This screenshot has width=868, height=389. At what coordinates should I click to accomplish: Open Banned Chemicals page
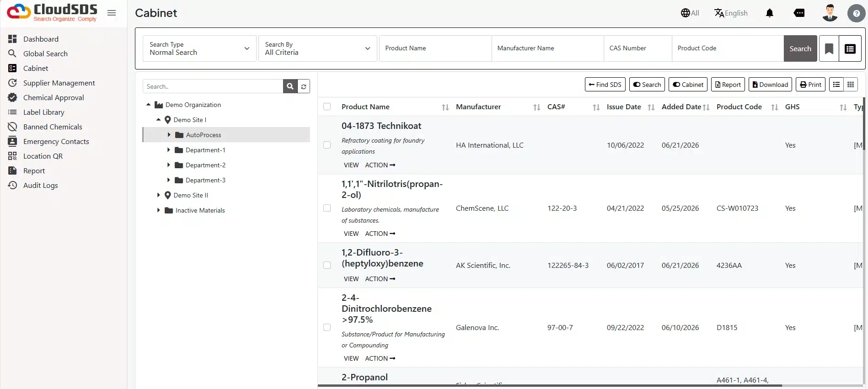click(x=53, y=127)
